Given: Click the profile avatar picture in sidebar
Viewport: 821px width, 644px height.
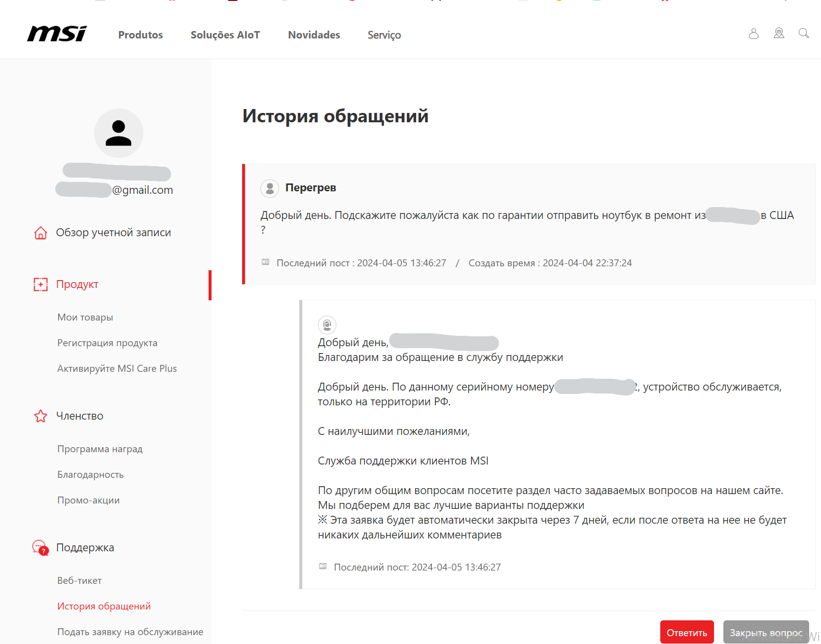Looking at the screenshot, I should click(119, 133).
